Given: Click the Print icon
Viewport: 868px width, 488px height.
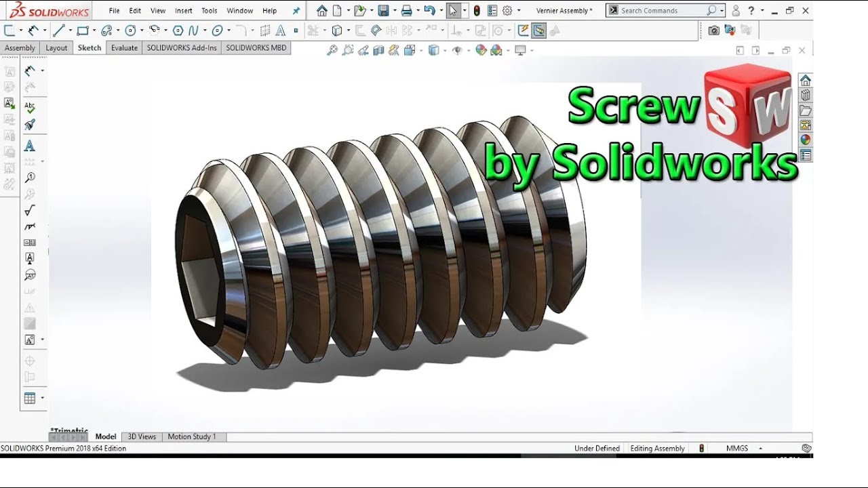Looking at the screenshot, I should coord(406,10).
